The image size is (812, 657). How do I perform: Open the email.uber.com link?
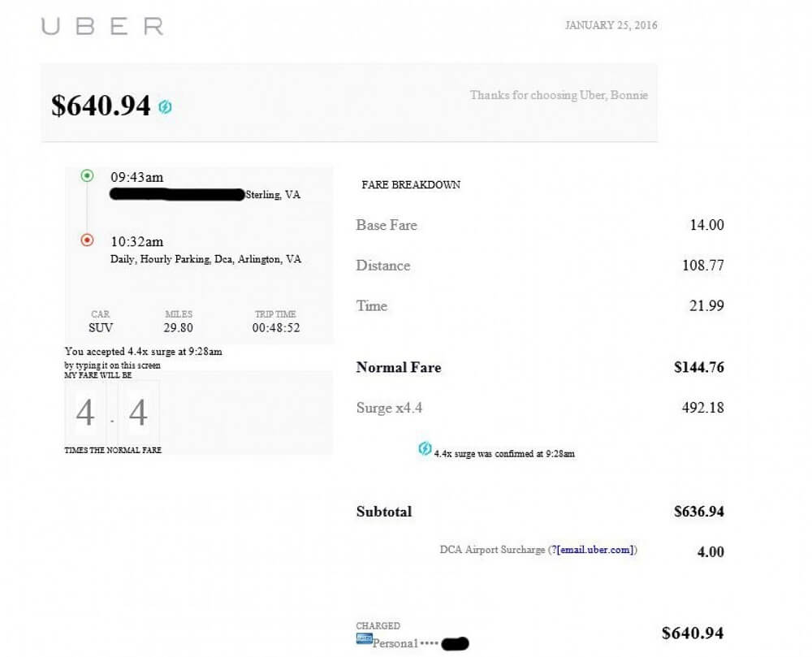point(596,550)
